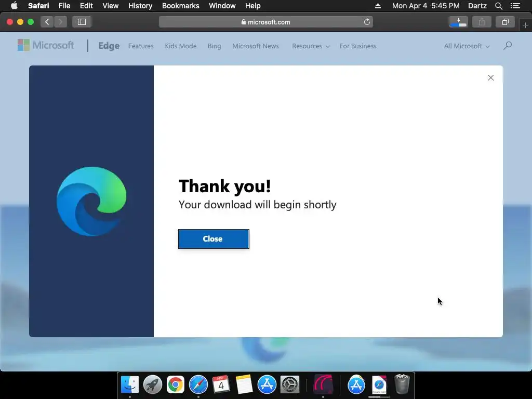Open the Bing nav link

click(214, 46)
